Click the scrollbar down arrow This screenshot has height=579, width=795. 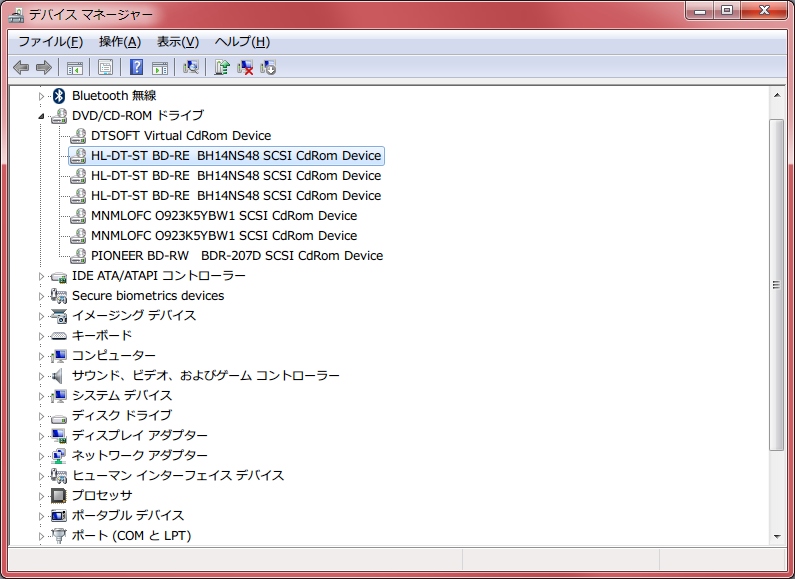777,536
